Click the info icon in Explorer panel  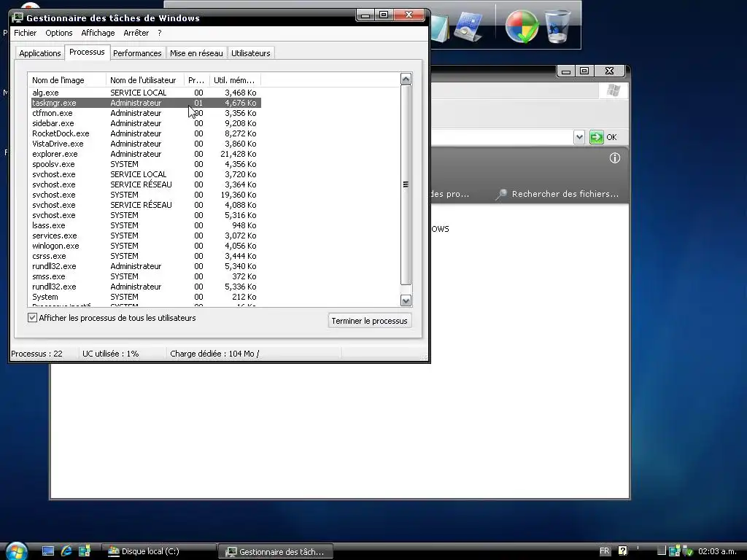(x=614, y=158)
